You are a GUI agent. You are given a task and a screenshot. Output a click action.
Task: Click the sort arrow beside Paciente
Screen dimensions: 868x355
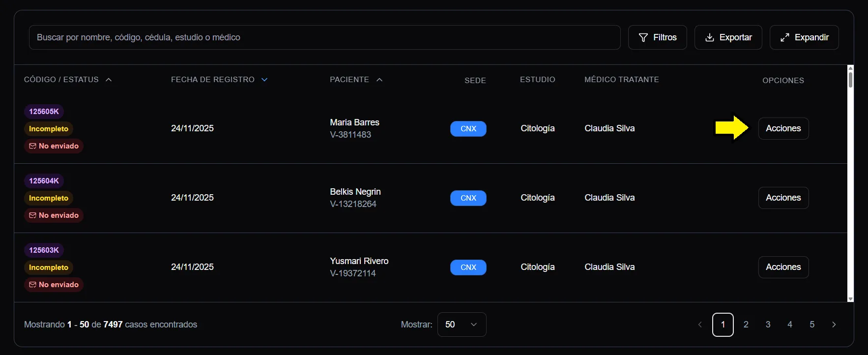[379, 80]
